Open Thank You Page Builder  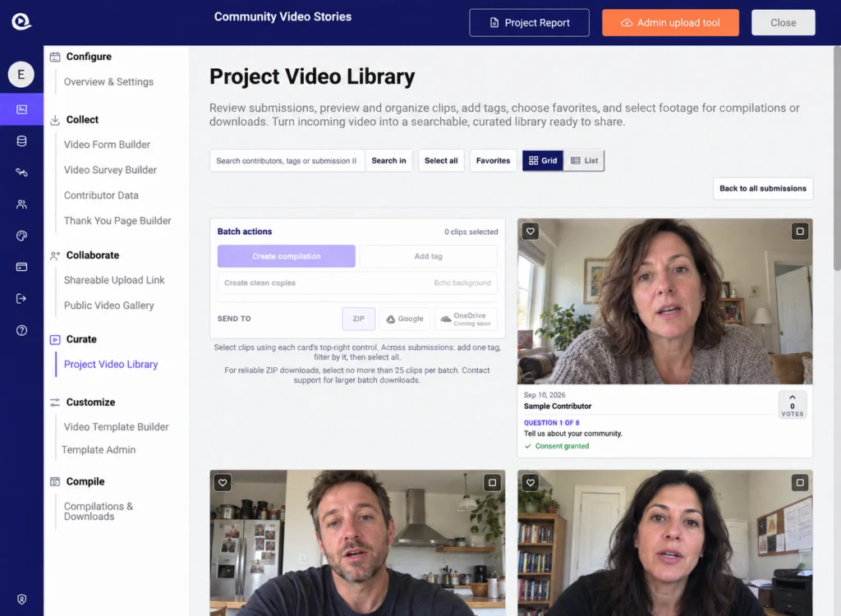[x=117, y=221]
